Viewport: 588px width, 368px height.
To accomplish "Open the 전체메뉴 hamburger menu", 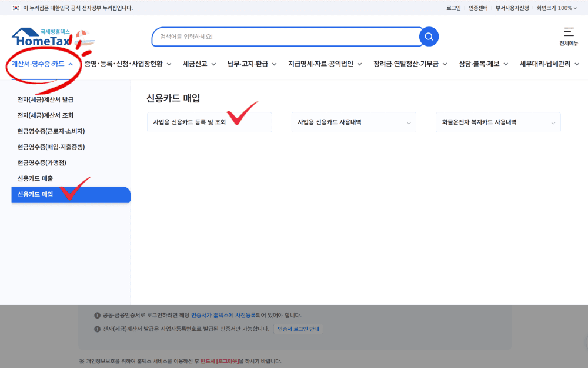I will tap(569, 37).
